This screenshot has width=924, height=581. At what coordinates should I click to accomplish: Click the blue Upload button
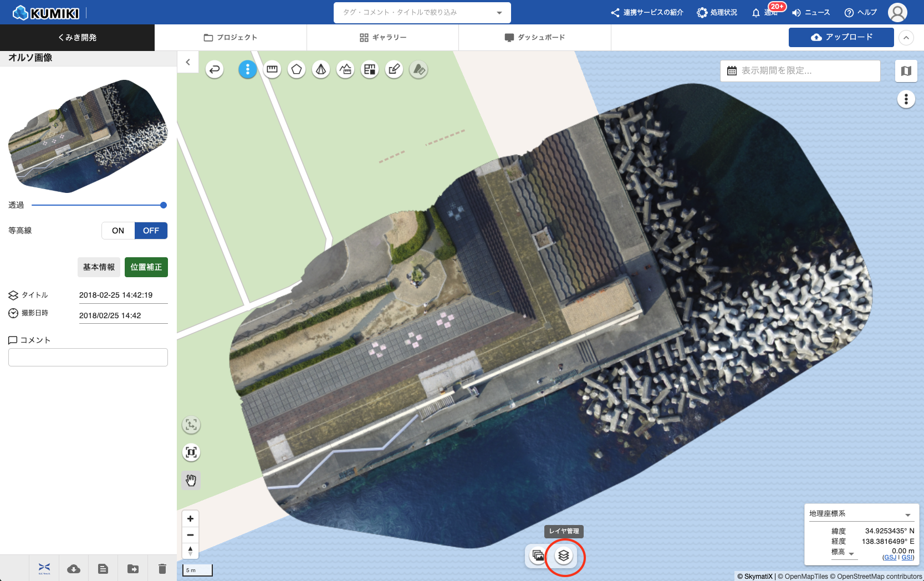(x=841, y=37)
